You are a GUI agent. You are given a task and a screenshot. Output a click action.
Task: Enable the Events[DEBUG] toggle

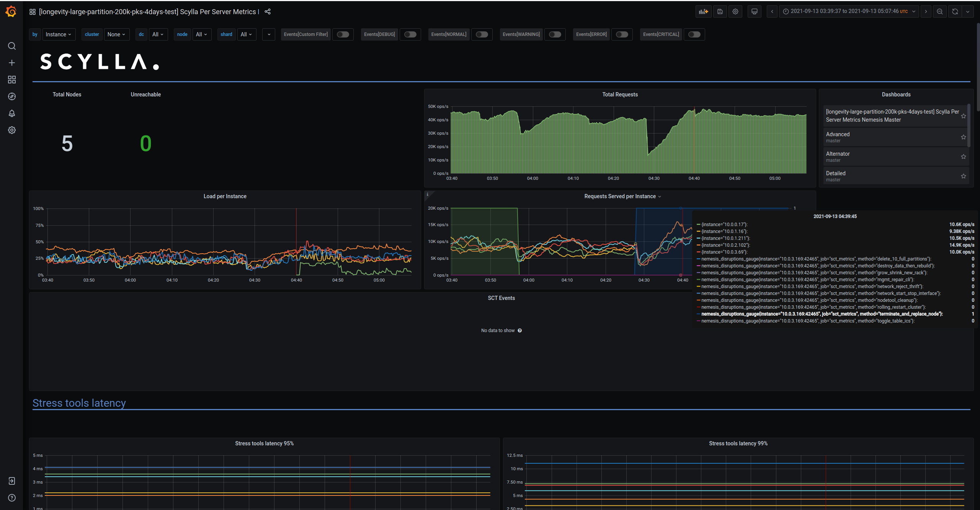click(410, 34)
